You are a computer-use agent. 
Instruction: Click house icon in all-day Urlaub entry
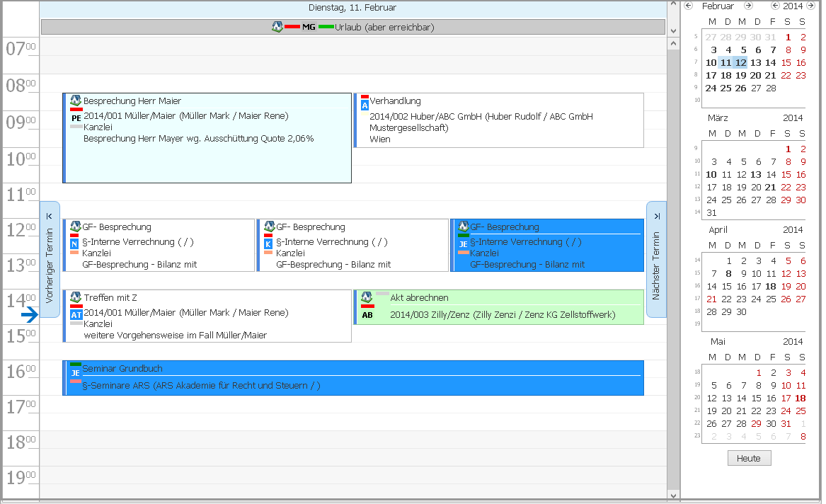[x=277, y=26]
